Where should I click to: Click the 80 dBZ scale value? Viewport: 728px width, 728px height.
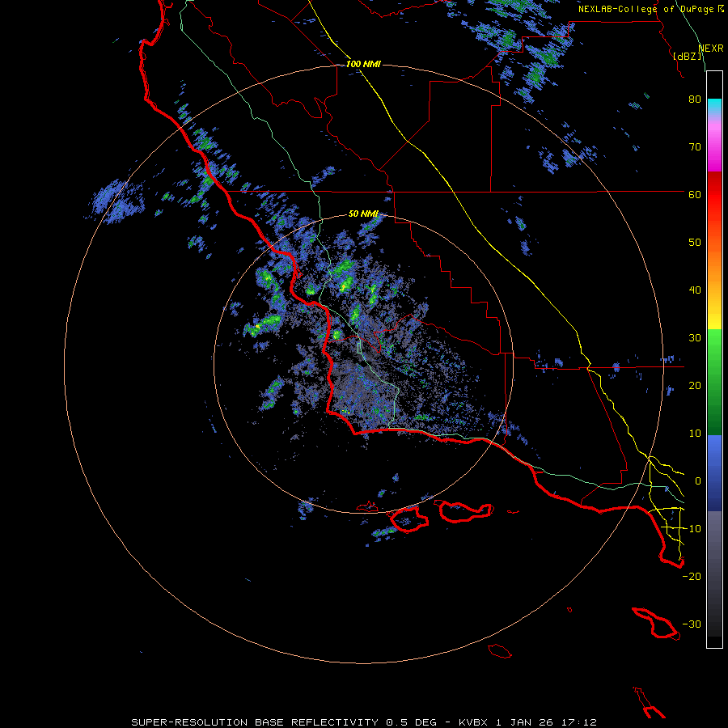[695, 99]
